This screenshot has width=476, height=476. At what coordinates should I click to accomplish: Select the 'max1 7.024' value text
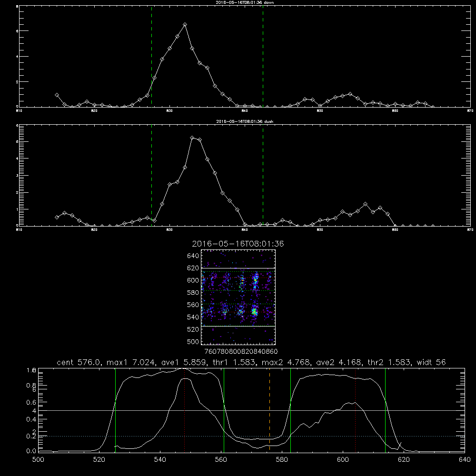click(130, 362)
